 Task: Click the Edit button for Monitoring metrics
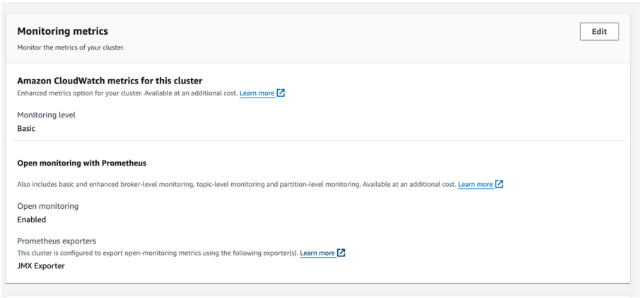[599, 32]
